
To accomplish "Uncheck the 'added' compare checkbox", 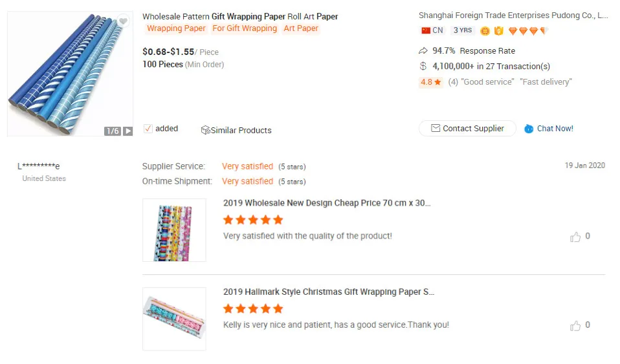I will tap(148, 129).
